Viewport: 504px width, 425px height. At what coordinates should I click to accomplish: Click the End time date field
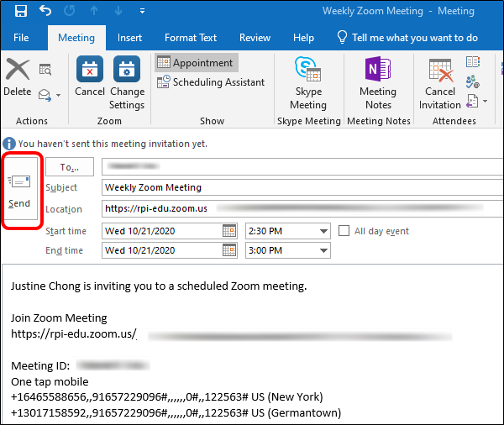[x=161, y=250]
